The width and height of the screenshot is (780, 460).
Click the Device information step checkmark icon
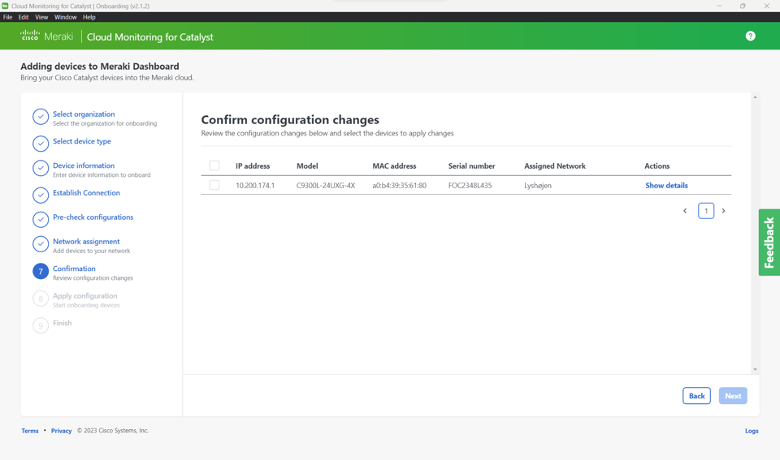pos(40,168)
